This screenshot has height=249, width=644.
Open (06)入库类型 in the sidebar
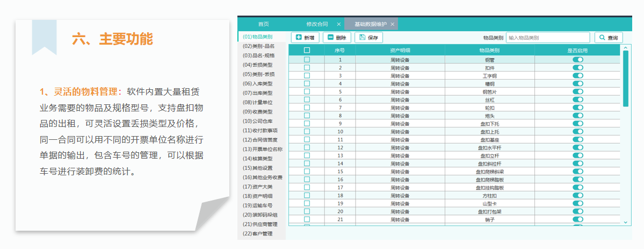[257, 83]
